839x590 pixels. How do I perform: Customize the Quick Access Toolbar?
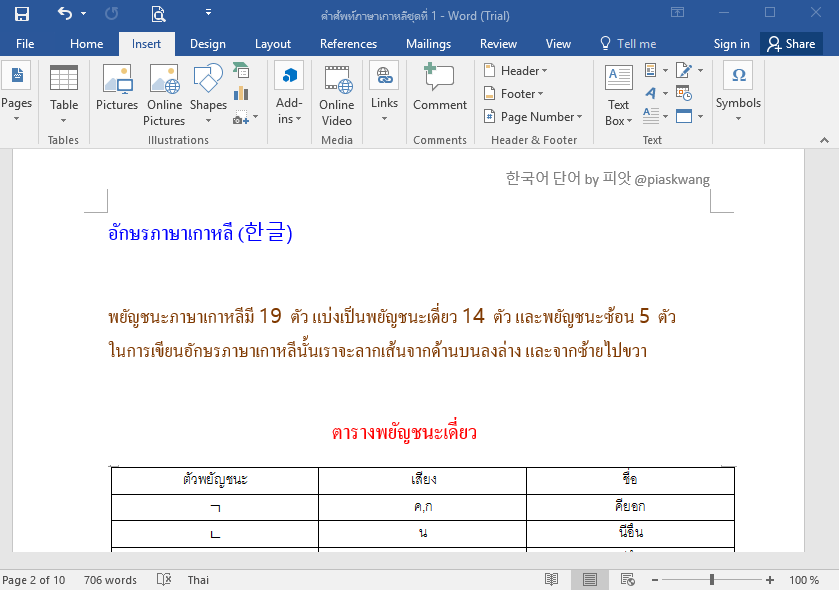tap(208, 12)
